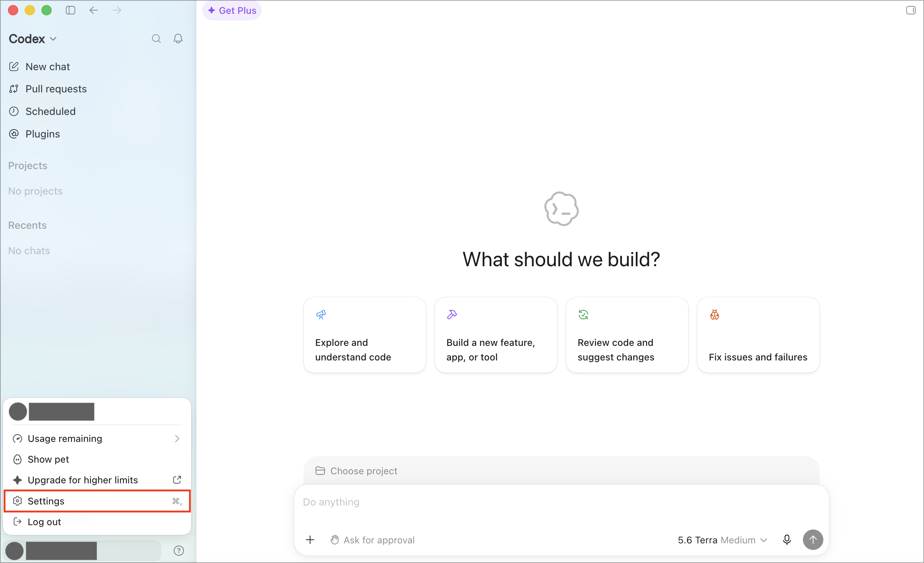Click the Log out arrow icon
The width and height of the screenshot is (924, 563).
pyautogui.click(x=17, y=522)
